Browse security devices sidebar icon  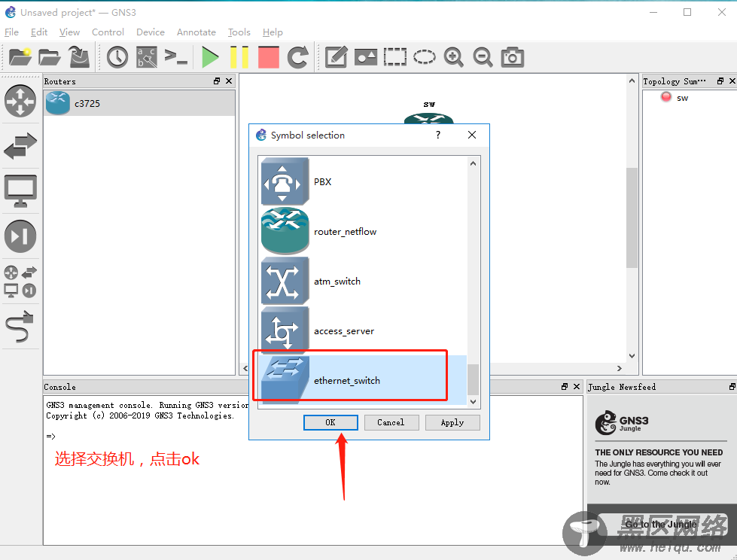(x=20, y=236)
